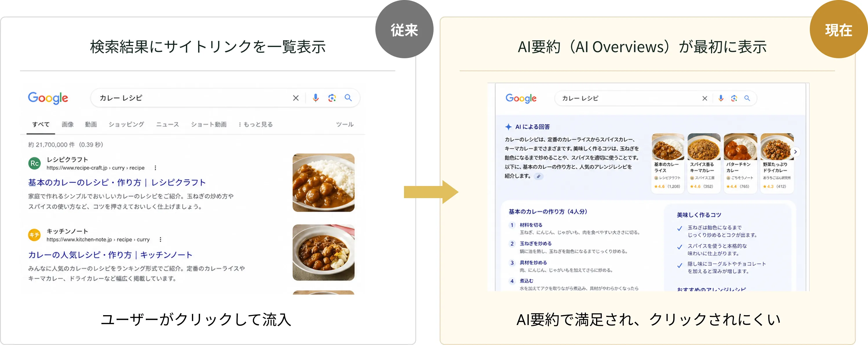Click the tip about スパイスを使うと本格的な味わい
Viewport: 868px width, 345px height.
click(712, 250)
